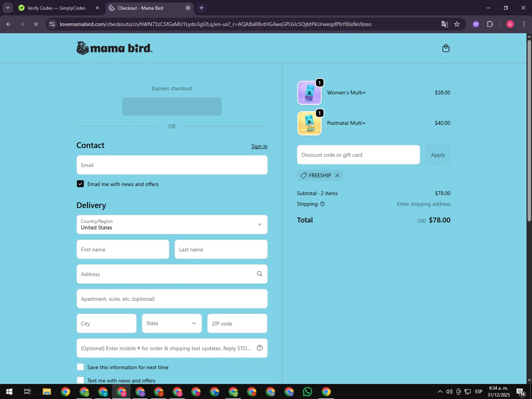Click the Enter shipping address text
Screen dimensions: 532x399
[x=423, y=204]
